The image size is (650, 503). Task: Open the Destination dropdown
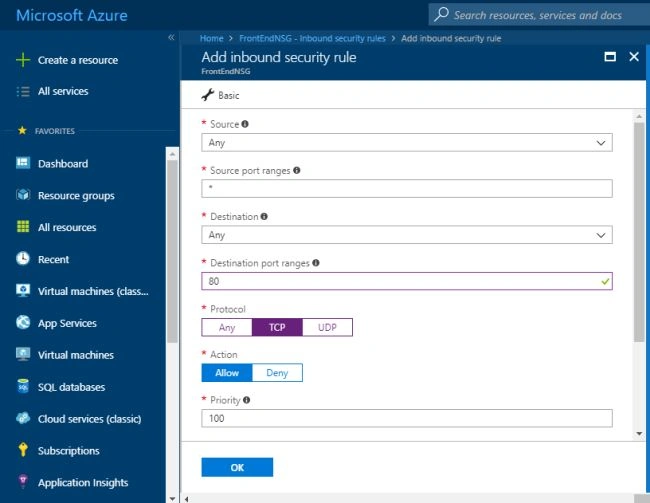407,235
